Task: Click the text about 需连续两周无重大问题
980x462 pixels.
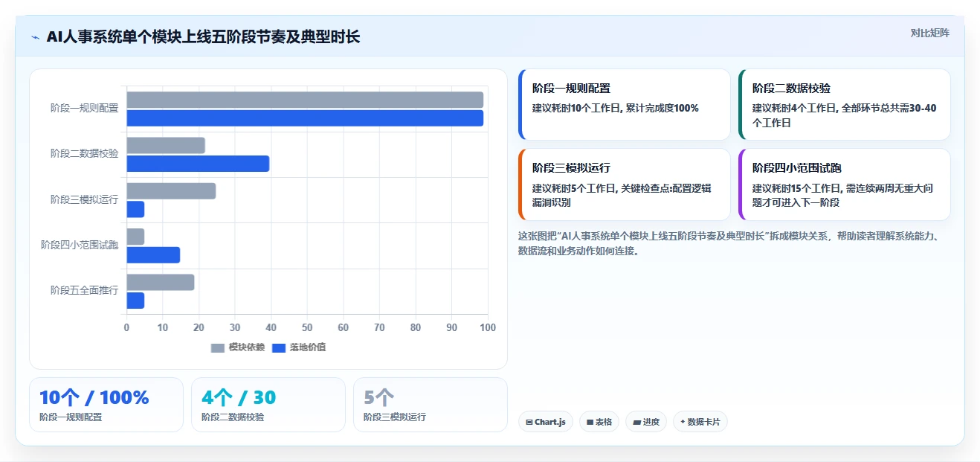Action: click(842, 195)
